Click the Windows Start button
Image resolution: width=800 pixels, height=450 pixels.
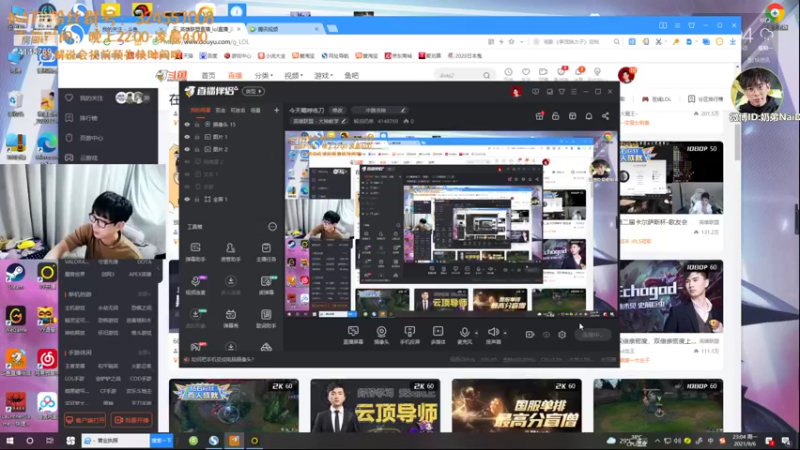[9, 441]
